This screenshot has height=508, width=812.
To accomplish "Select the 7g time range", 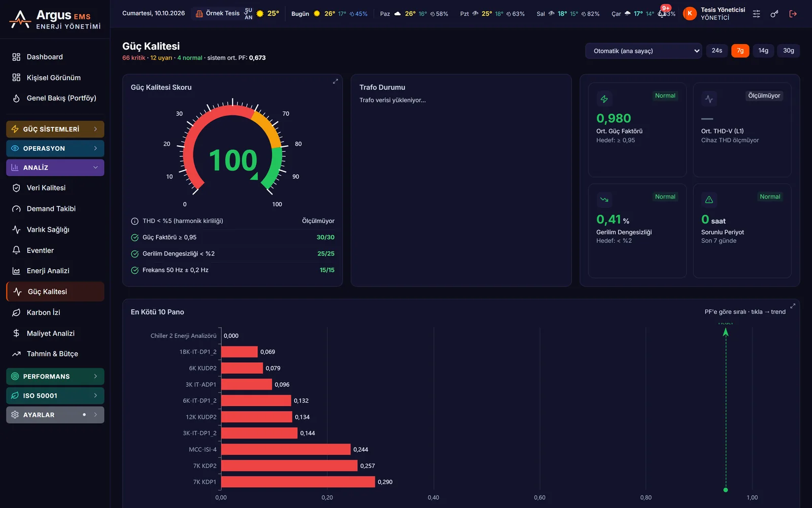I will [740, 51].
